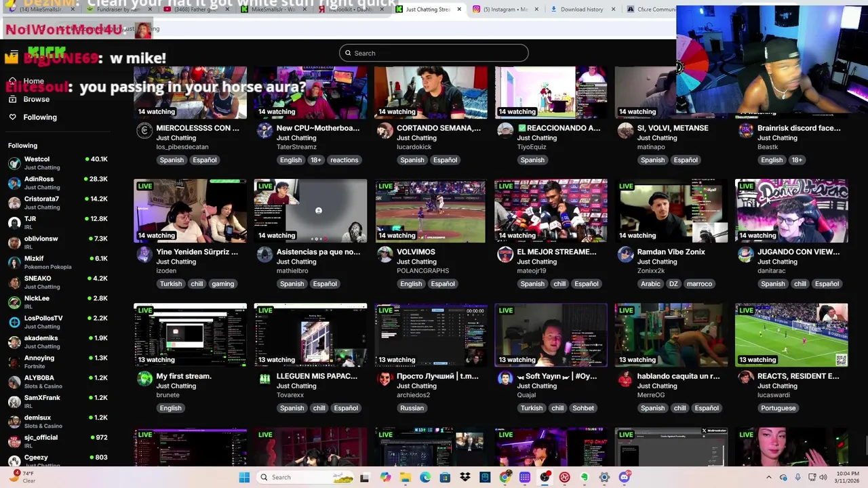Show hidden system tray icons

pyautogui.click(x=768, y=477)
